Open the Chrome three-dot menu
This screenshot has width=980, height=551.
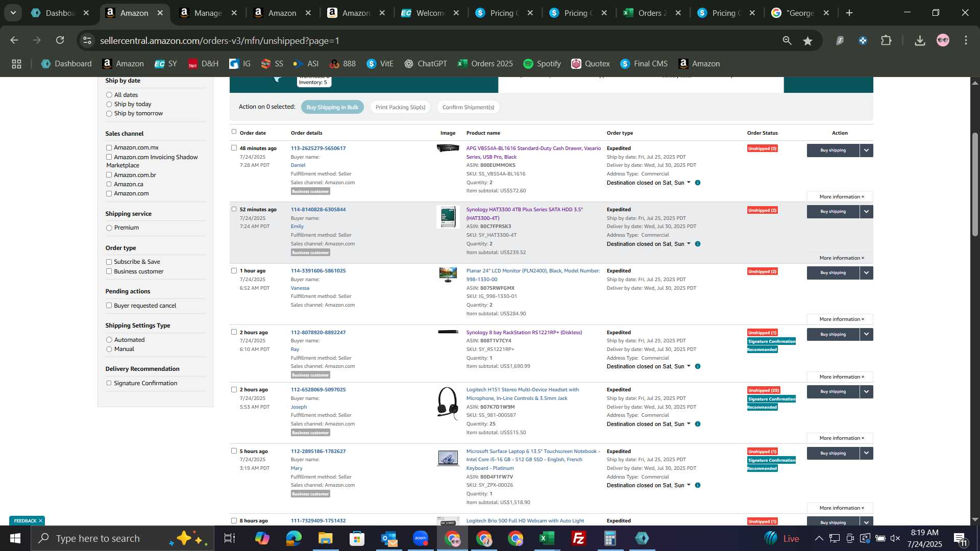pyautogui.click(x=966, y=40)
